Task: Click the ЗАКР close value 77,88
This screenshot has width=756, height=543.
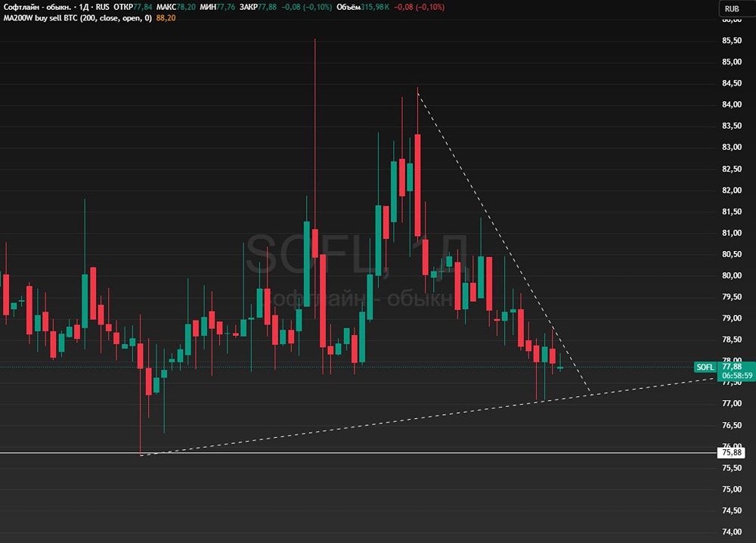Action: [x=267, y=8]
